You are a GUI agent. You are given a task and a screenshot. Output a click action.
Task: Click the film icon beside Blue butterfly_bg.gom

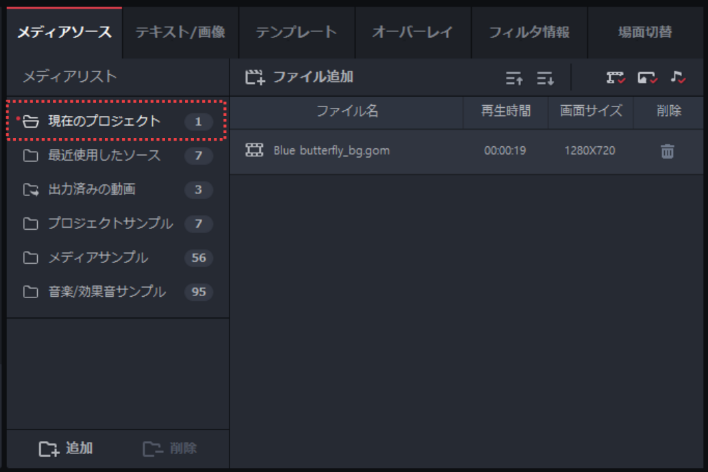pos(254,151)
